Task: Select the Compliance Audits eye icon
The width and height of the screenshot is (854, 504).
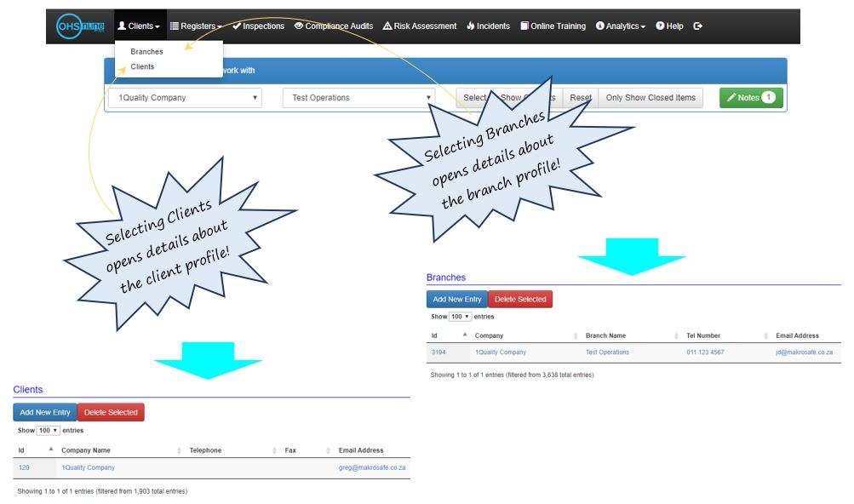Action: coord(300,26)
